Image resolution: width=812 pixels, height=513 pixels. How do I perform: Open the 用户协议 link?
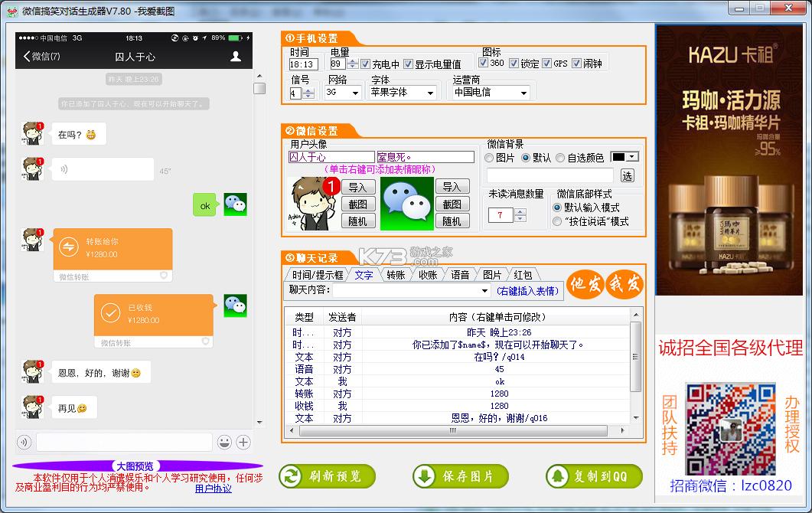[213, 488]
